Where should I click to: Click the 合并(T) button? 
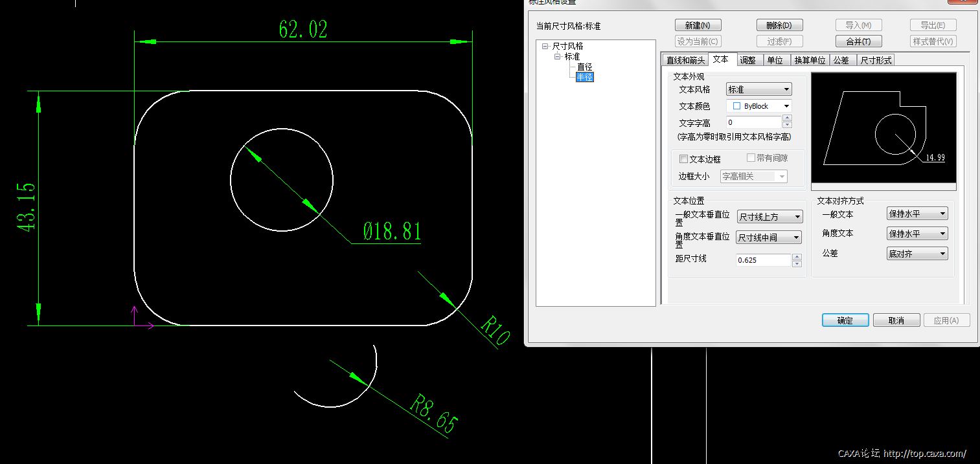(x=858, y=41)
